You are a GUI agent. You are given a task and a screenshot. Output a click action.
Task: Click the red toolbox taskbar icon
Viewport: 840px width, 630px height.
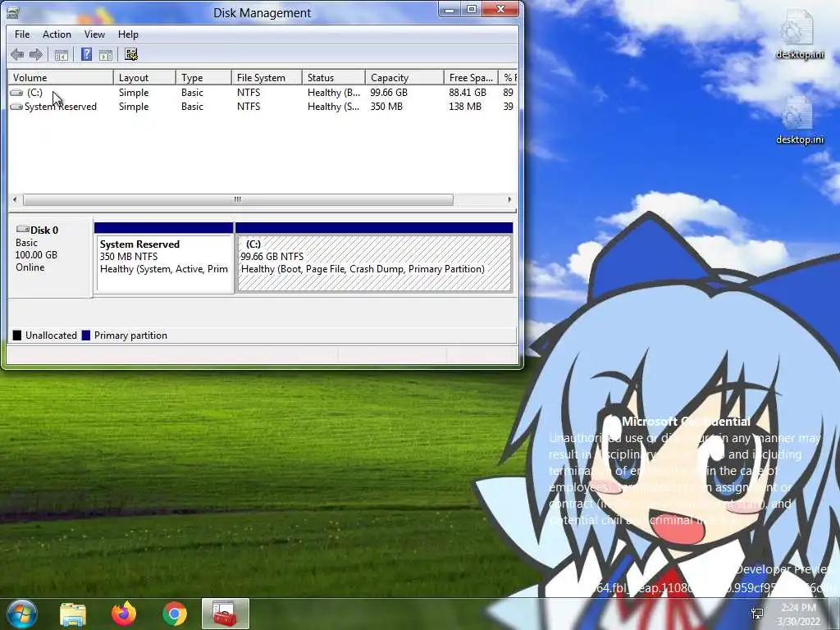click(225, 614)
